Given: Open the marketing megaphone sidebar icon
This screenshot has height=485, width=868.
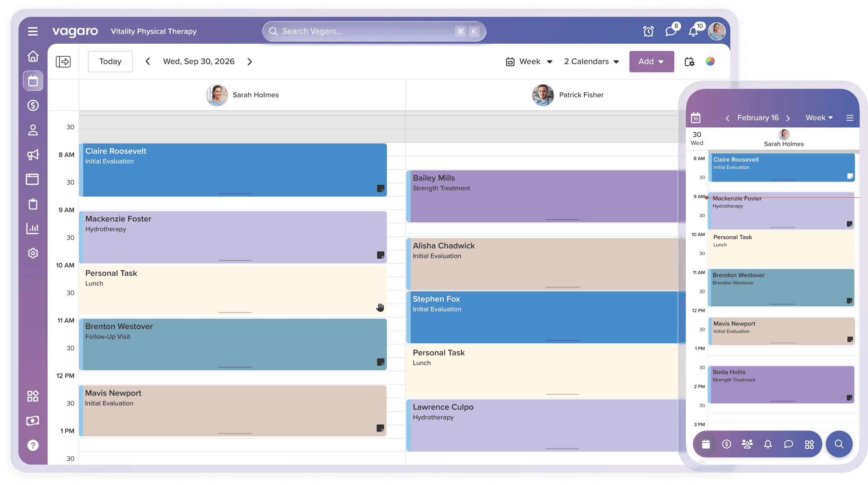Looking at the screenshot, I should tap(33, 155).
